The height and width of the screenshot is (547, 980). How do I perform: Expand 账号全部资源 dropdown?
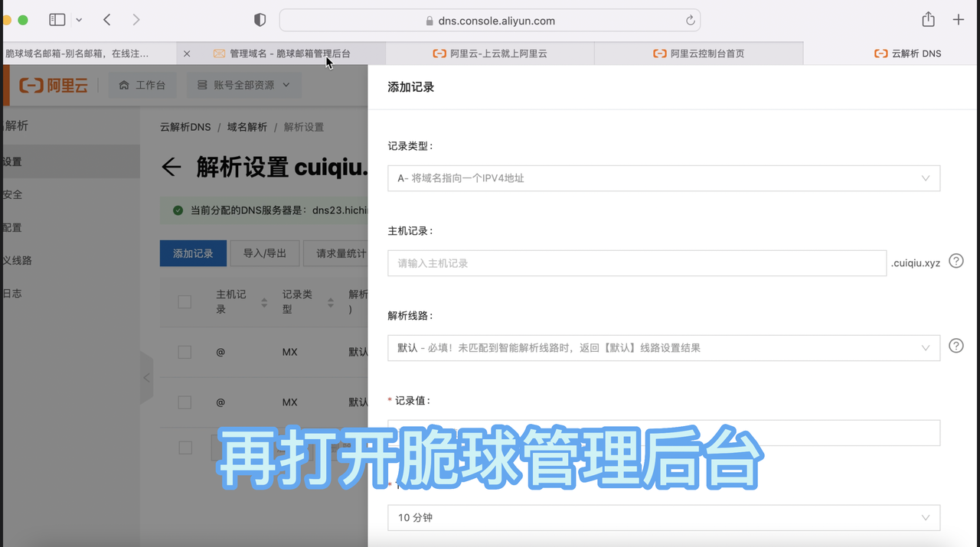[243, 85]
